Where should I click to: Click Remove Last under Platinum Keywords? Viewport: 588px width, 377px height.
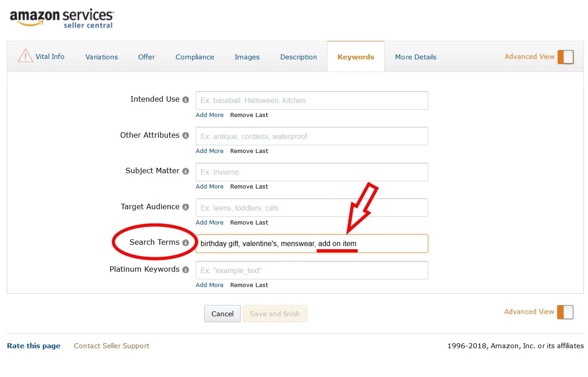(x=249, y=285)
